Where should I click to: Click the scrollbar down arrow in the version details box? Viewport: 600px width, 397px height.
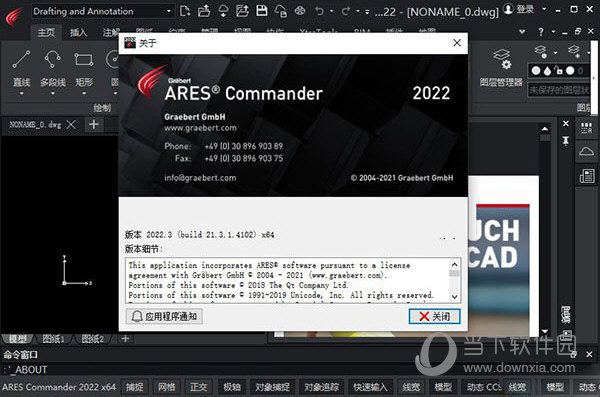454,297
